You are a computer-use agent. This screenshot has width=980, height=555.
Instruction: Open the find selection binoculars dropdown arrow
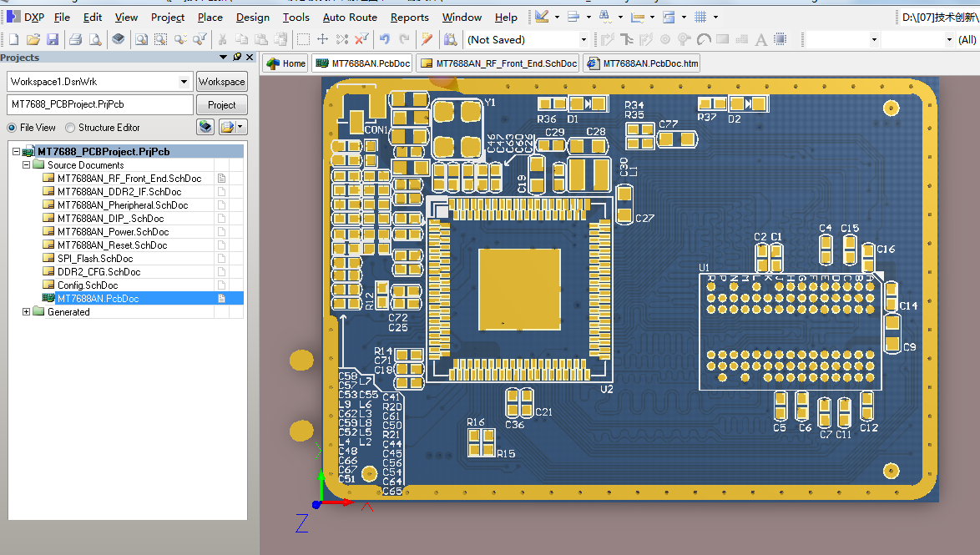pos(620,17)
